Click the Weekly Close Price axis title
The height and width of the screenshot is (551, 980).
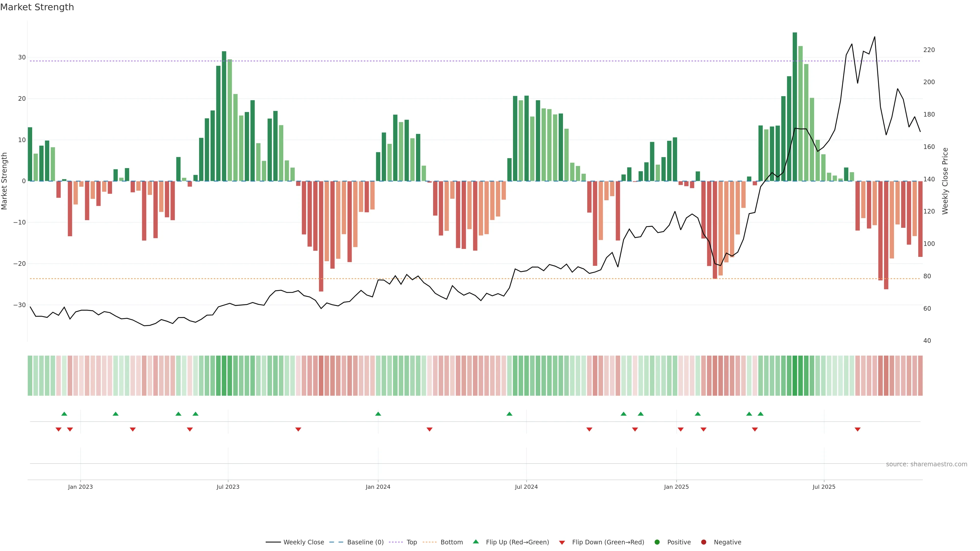tap(945, 181)
